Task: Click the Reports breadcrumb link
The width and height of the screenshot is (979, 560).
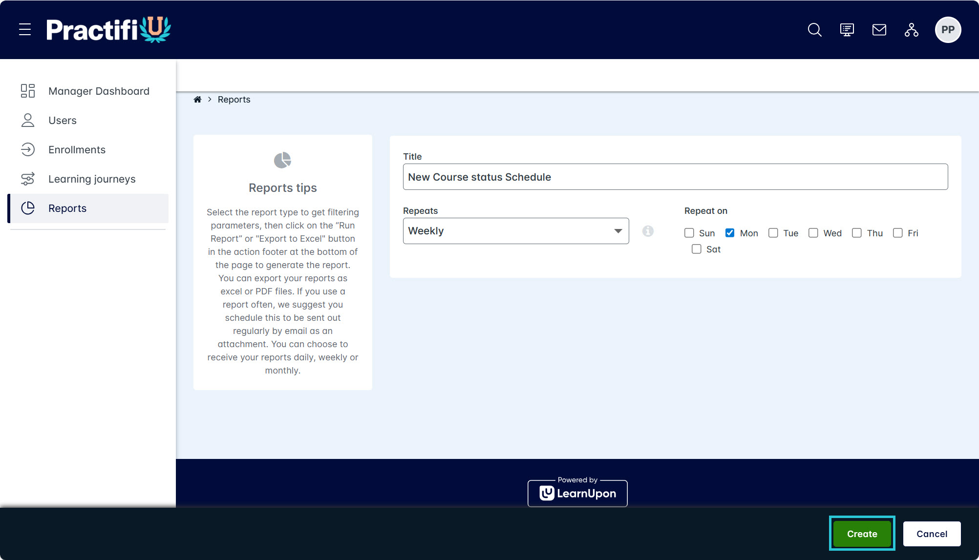Action: pyautogui.click(x=234, y=100)
